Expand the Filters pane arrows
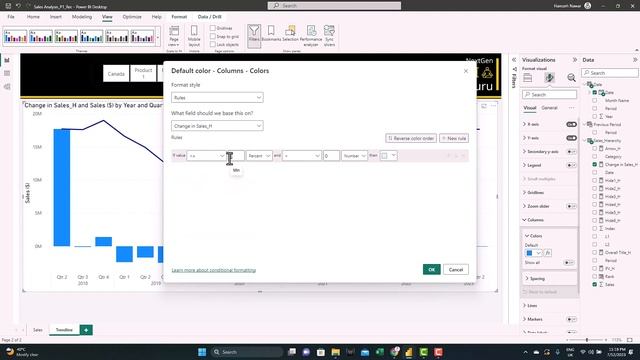The height and width of the screenshot is (360, 640). [x=514, y=60]
